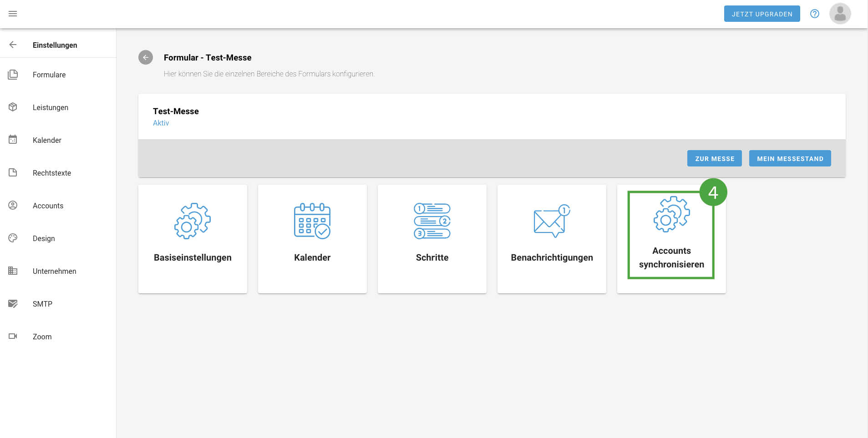Click the JETZT UPGRADEN button

762,14
